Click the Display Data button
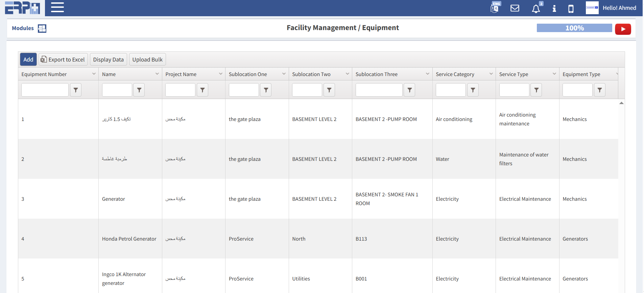This screenshot has height=293, width=644. [x=108, y=59]
